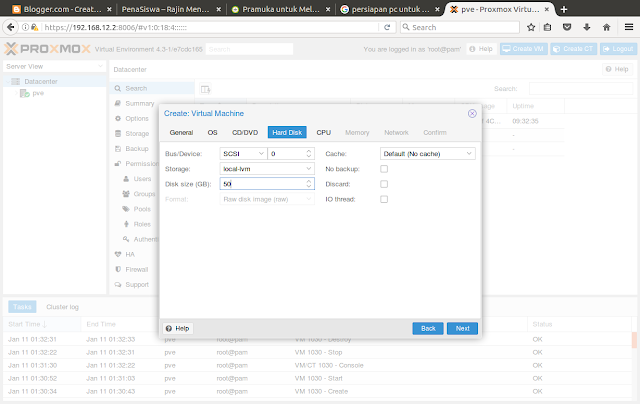Enable the IO thread checkbox
Image resolution: width=640 pixels, height=404 pixels.
click(384, 199)
